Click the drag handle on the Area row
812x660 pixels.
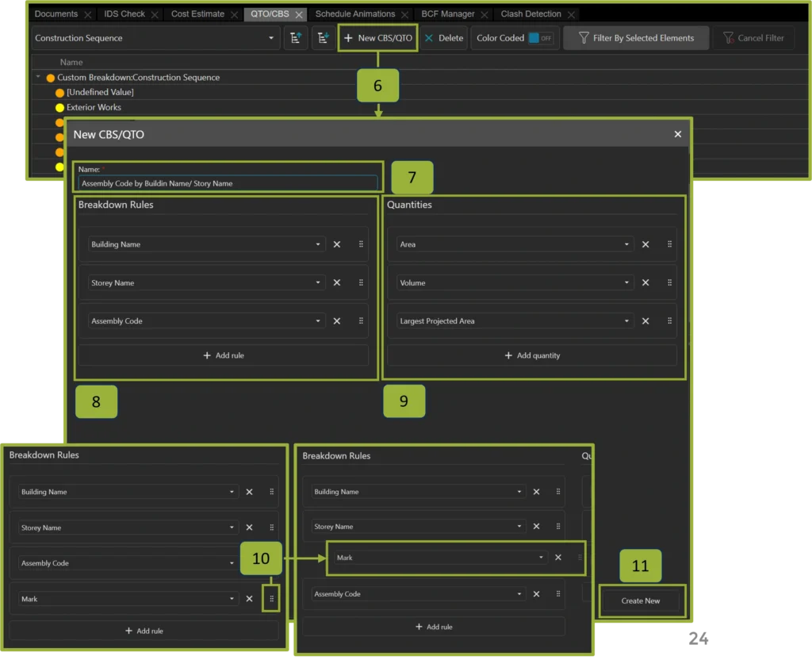click(669, 244)
